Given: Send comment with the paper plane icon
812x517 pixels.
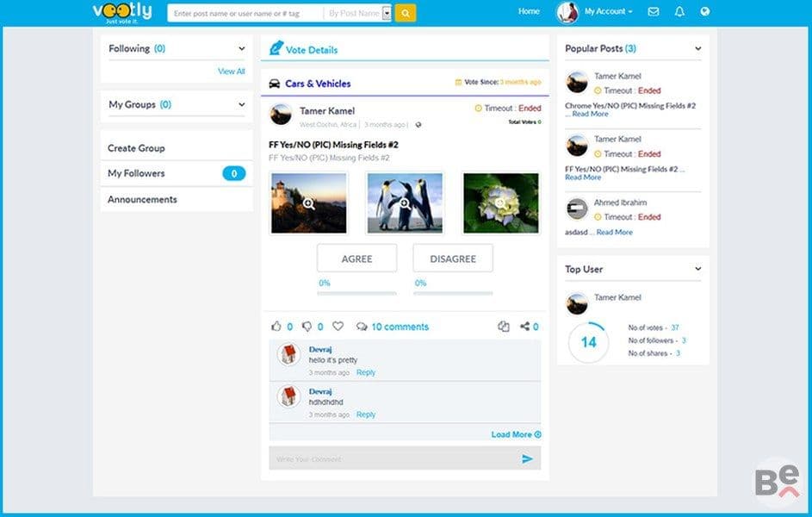Looking at the screenshot, I should click(x=527, y=458).
